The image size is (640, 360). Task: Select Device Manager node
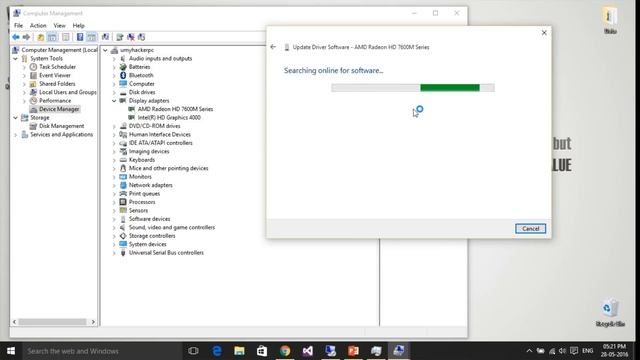point(59,109)
